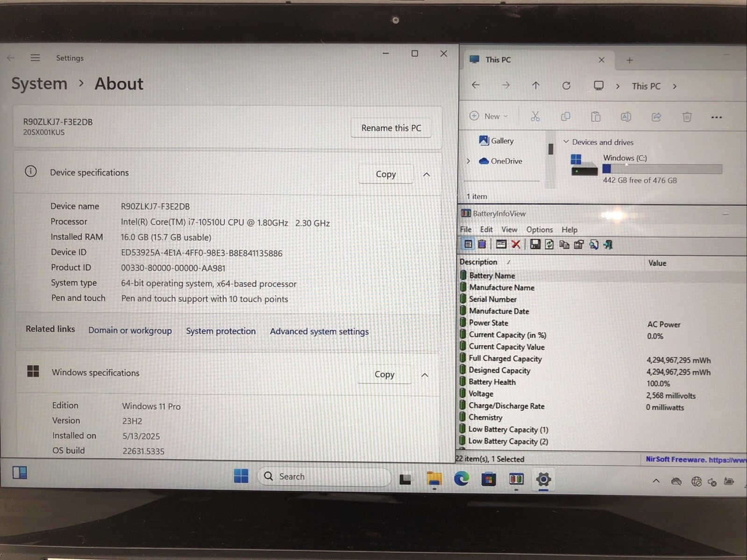Image resolution: width=747 pixels, height=560 pixels.
Task: Select the Battery Name row
Action: coord(602,276)
